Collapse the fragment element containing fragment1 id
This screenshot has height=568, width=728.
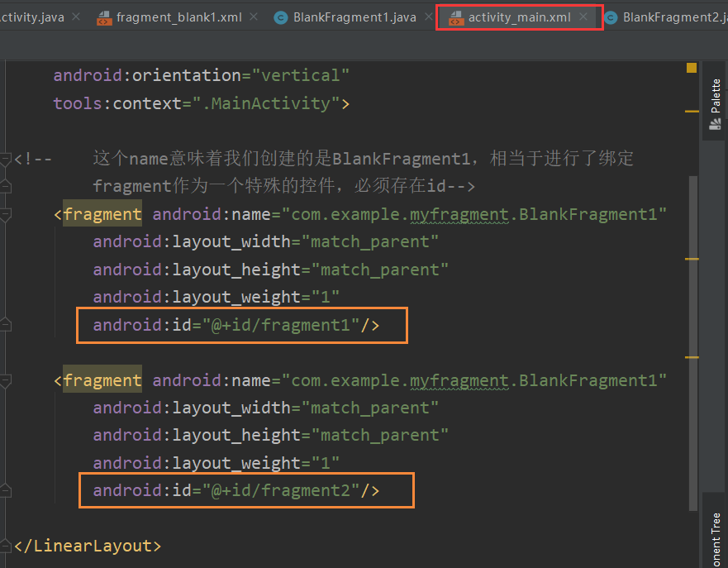[5, 215]
